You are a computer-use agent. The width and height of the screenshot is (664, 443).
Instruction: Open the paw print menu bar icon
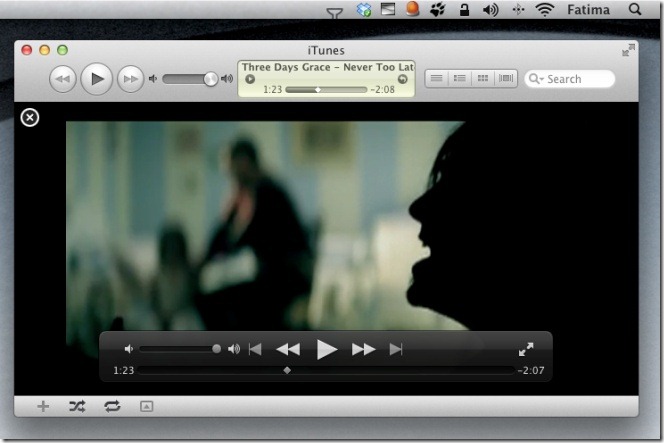tap(438, 9)
